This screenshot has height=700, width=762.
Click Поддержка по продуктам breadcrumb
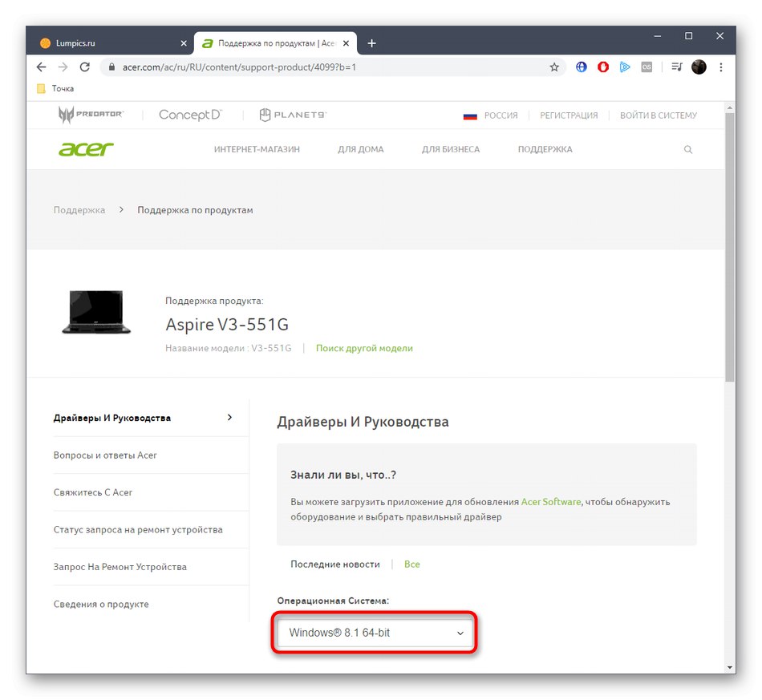point(195,210)
